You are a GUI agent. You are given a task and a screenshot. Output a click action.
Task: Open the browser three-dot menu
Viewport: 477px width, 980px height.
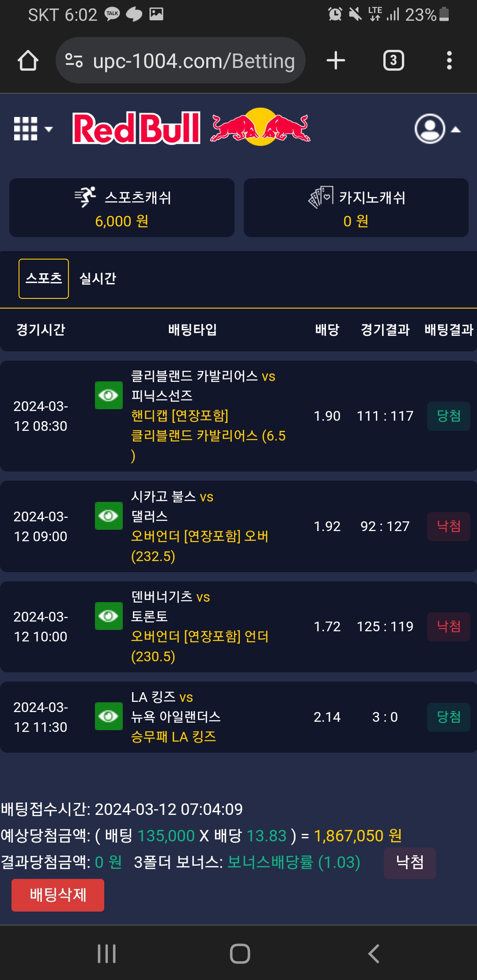(x=449, y=60)
